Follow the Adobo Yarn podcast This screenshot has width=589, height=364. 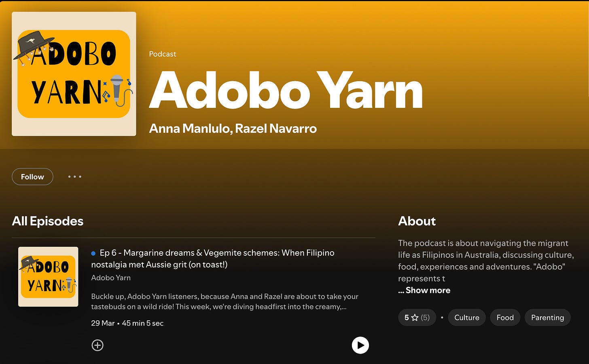point(32,177)
